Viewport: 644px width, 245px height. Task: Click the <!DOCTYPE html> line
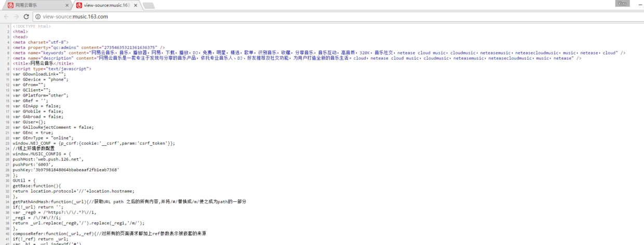click(x=32, y=26)
